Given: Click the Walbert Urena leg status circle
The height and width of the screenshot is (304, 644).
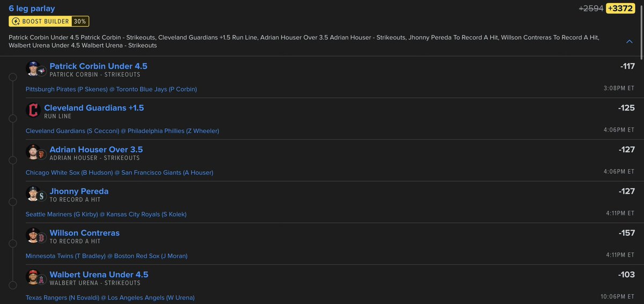Looking at the screenshot, I should click(x=13, y=285).
